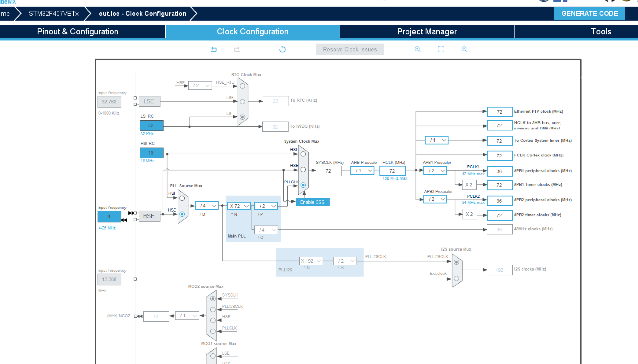Click Resolve Clock Issues button
Screen dimensions: 638x364
[x=350, y=49]
